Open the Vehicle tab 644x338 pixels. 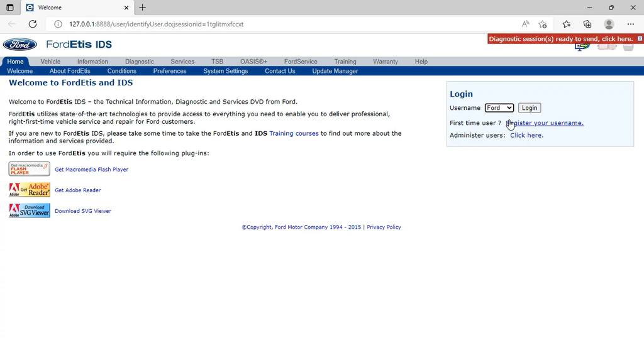(x=50, y=62)
